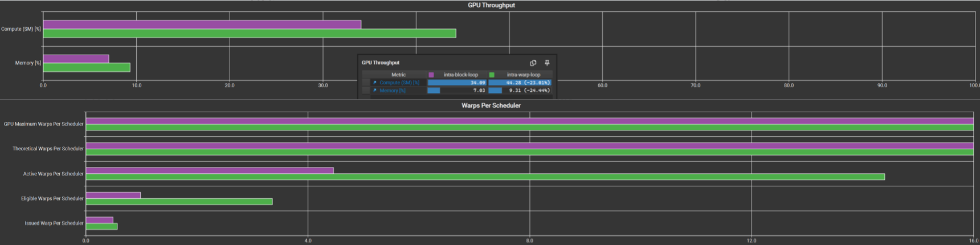Click the 34.09 Compute value cell
Screen dimensions: 980x245
[x=457, y=83]
